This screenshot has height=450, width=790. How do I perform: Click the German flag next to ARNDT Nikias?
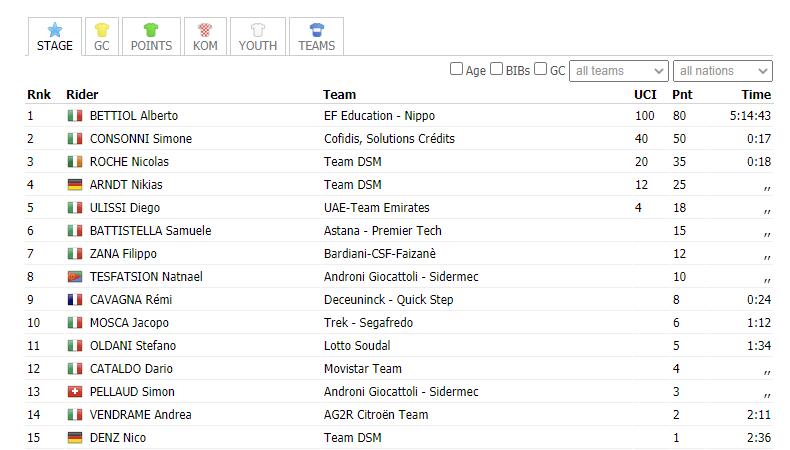click(75, 185)
